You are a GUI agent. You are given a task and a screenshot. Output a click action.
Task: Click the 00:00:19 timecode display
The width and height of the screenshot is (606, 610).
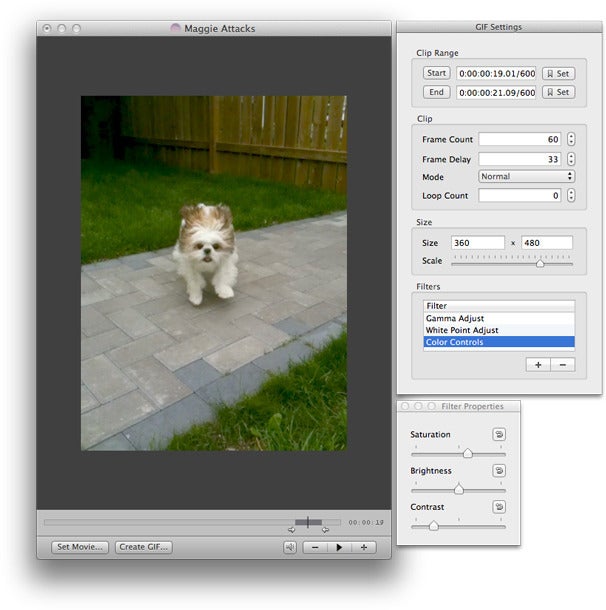point(366,522)
